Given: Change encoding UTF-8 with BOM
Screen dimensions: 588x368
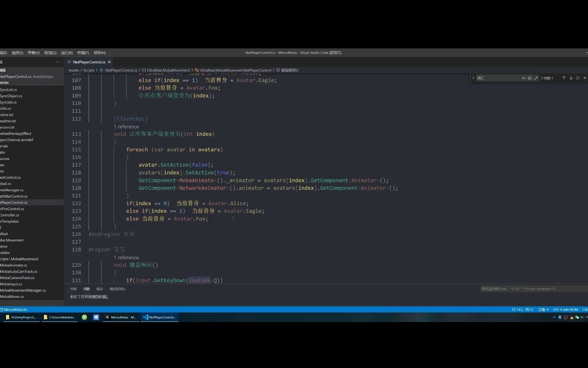Looking at the screenshot, I should [565, 310].
